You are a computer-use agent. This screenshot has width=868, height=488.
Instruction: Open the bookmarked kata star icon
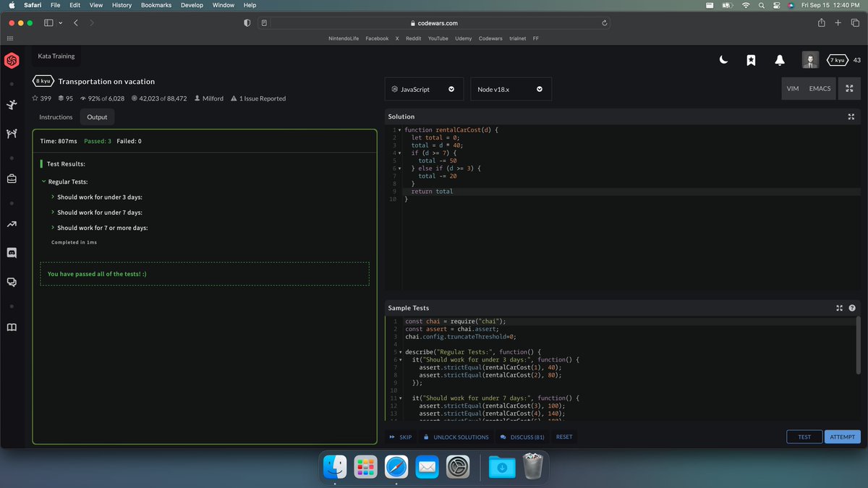(x=752, y=60)
